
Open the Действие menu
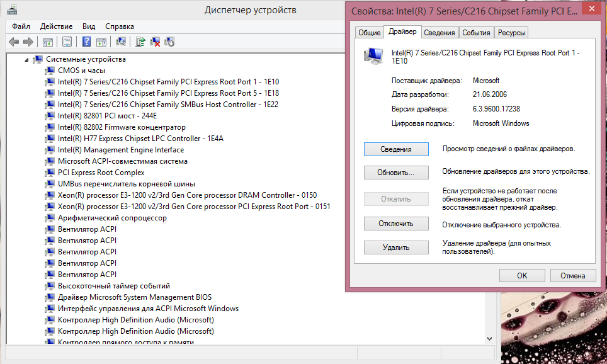coord(56,26)
